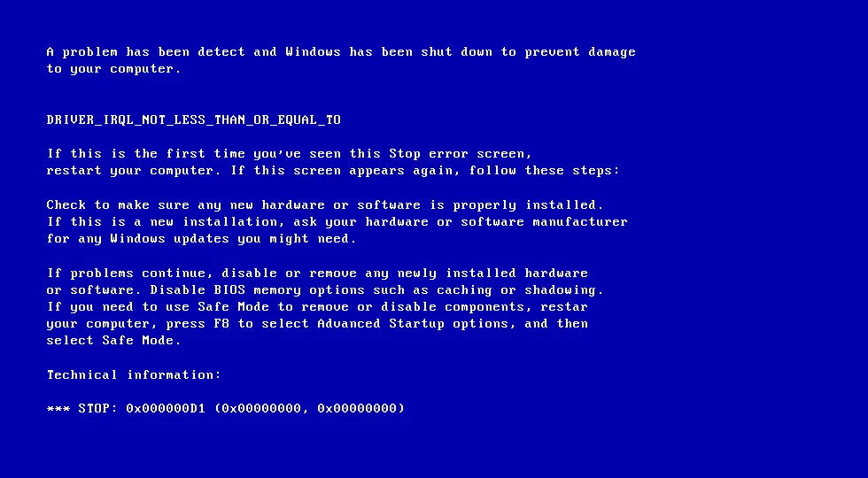Click the 'hardware or software manufacturer' phrase
868x478 pixels.
click(497, 222)
